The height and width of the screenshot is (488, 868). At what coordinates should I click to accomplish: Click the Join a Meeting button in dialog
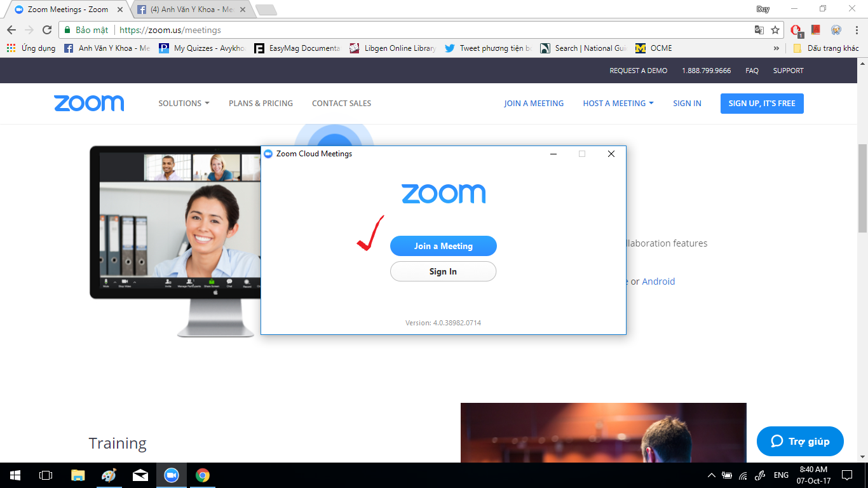pyautogui.click(x=443, y=246)
